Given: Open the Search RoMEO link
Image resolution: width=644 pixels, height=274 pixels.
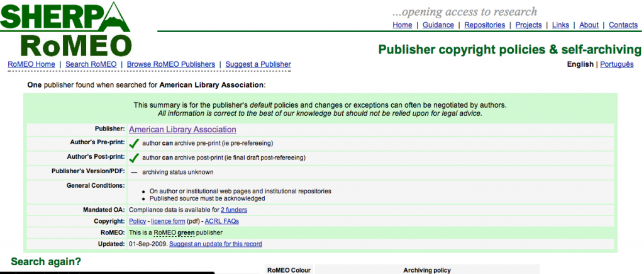Looking at the screenshot, I should click(91, 64).
